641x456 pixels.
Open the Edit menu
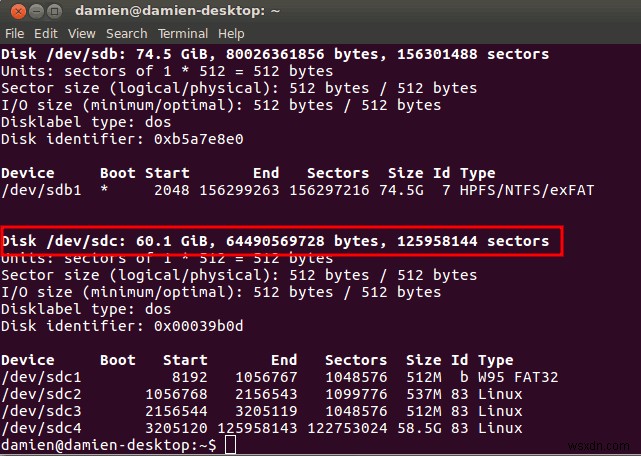click(45, 34)
